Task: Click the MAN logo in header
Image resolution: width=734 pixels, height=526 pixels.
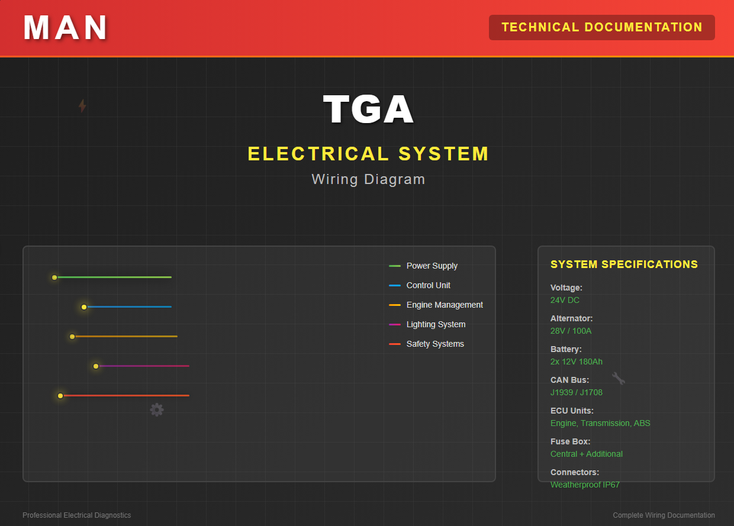Action: pyautogui.click(x=66, y=28)
